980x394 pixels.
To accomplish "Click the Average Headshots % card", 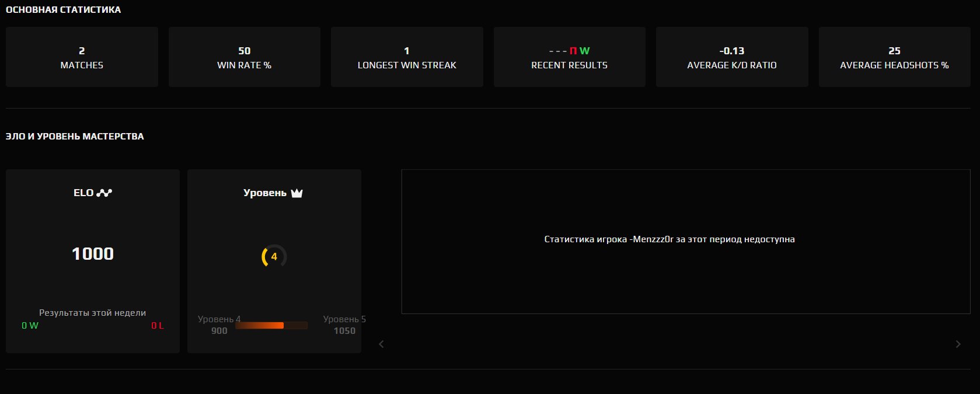I will tap(894, 57).
